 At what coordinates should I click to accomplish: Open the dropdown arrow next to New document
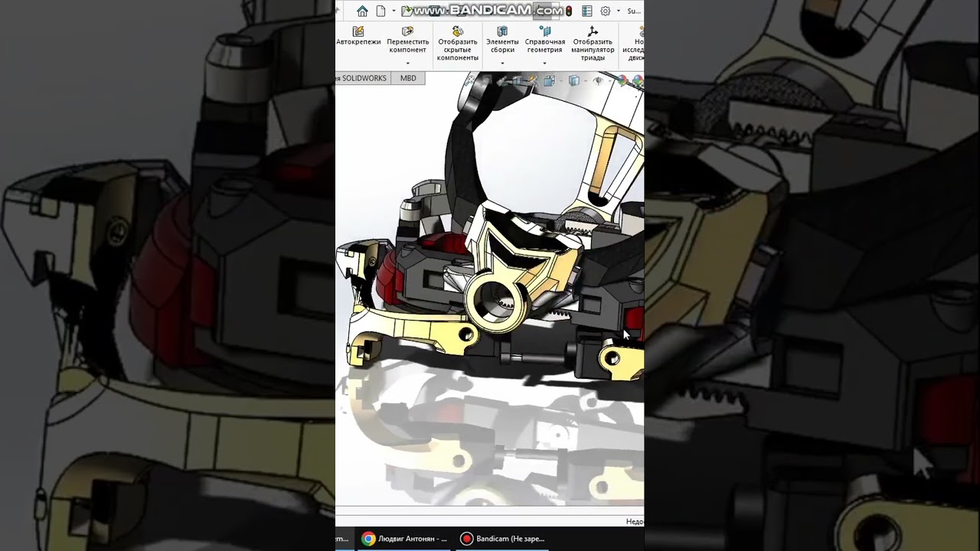394,11
